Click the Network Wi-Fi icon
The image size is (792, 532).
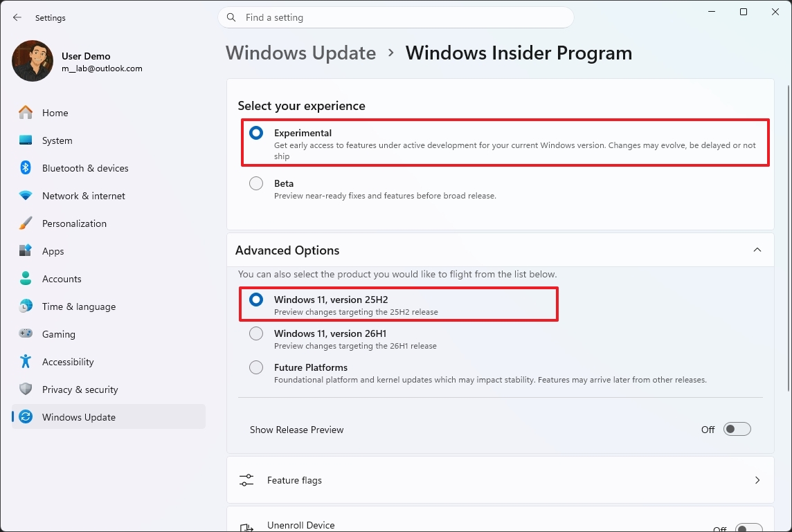pyautogui.click(x=25, y=195)
